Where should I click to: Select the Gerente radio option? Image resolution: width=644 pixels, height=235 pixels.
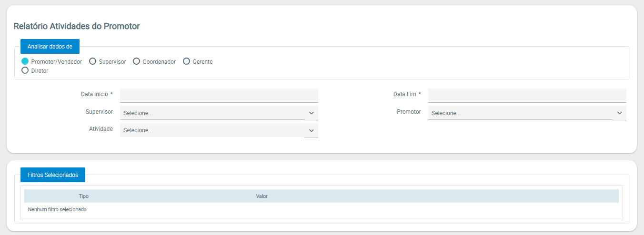(187, 61)
